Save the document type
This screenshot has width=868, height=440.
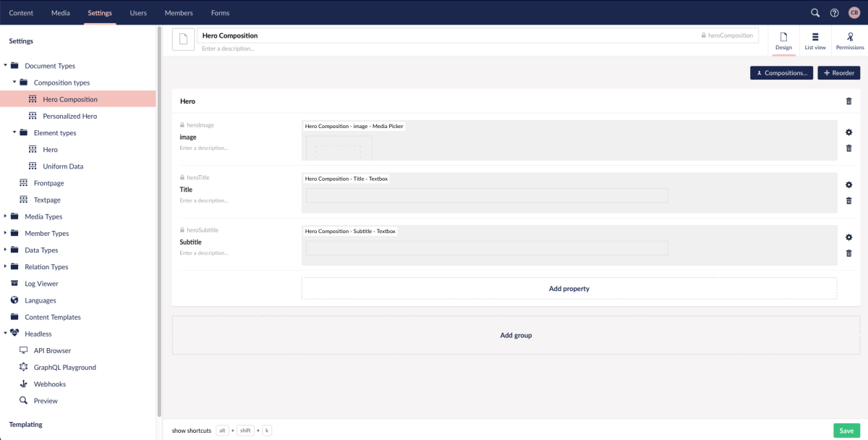[847, 431]
